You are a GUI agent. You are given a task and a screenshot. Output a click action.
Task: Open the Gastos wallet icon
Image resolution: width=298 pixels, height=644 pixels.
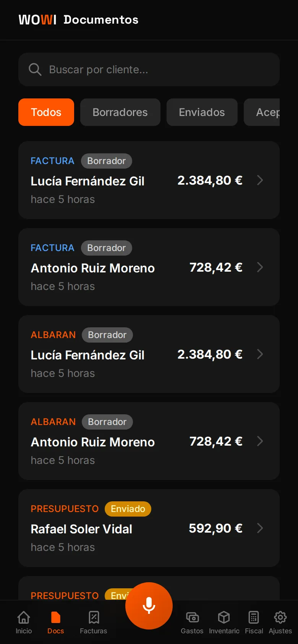click(192, 617)
